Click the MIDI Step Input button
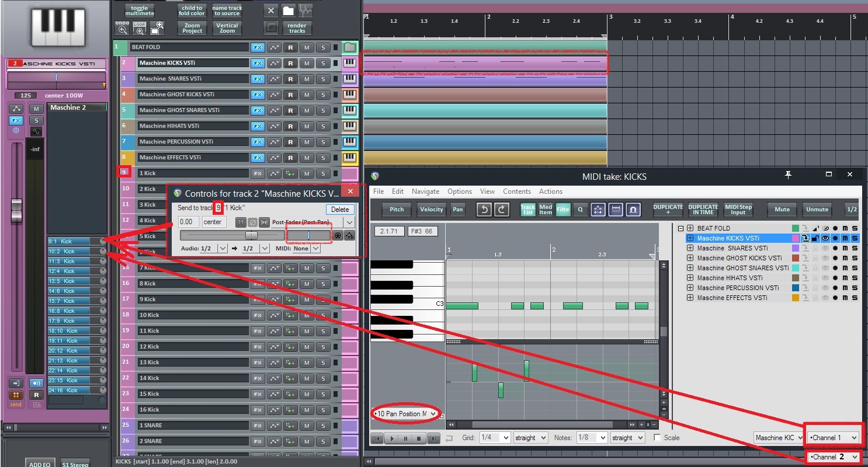The image size is (868, 467). coord(738,210)
